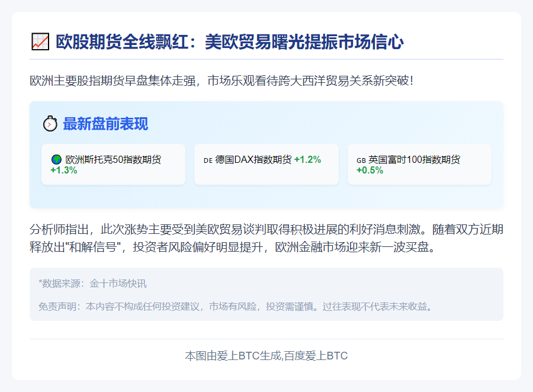Click the 最新盘前表现 section heading
Screen dimensions: 533x392
point(105,124)
